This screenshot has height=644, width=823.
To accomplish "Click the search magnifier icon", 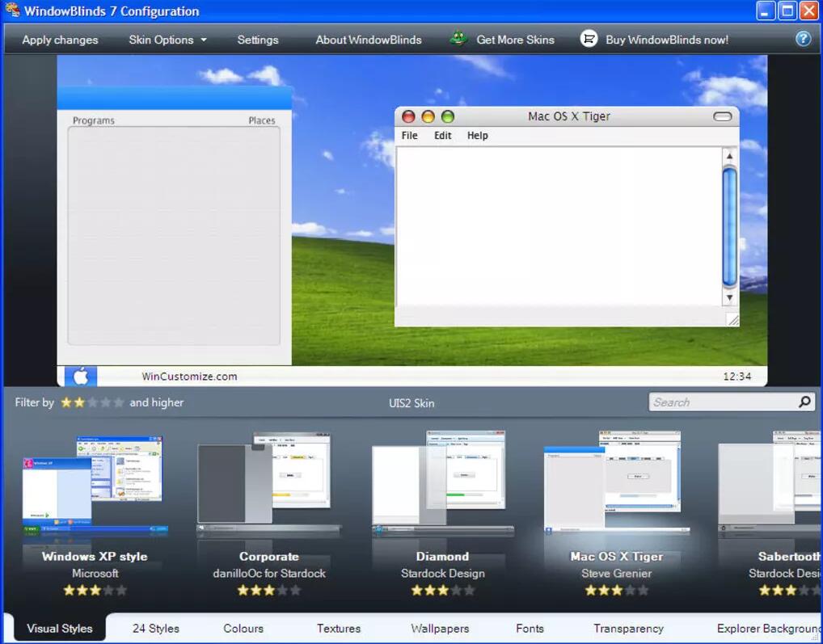I will click(804, 402).
